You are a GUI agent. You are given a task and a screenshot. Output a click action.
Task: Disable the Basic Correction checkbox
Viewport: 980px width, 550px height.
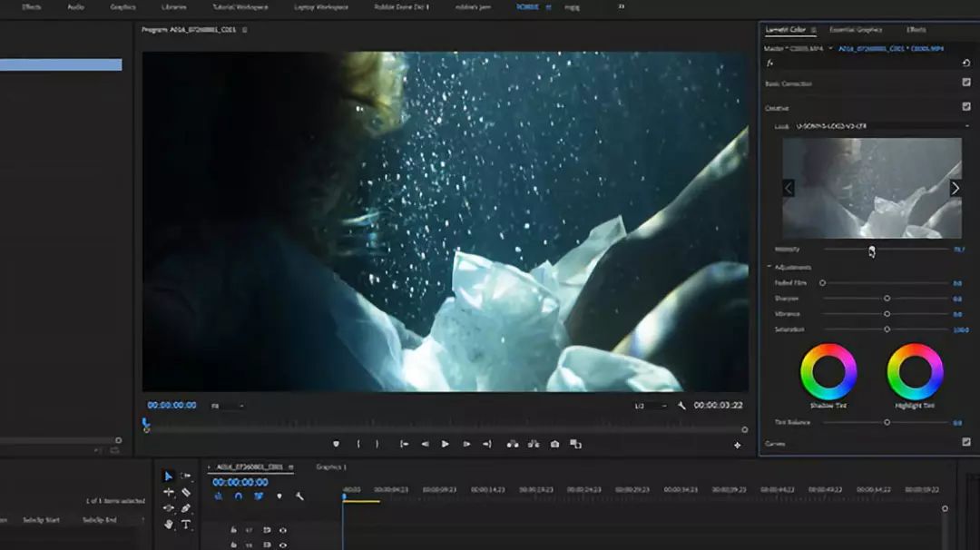965,83
